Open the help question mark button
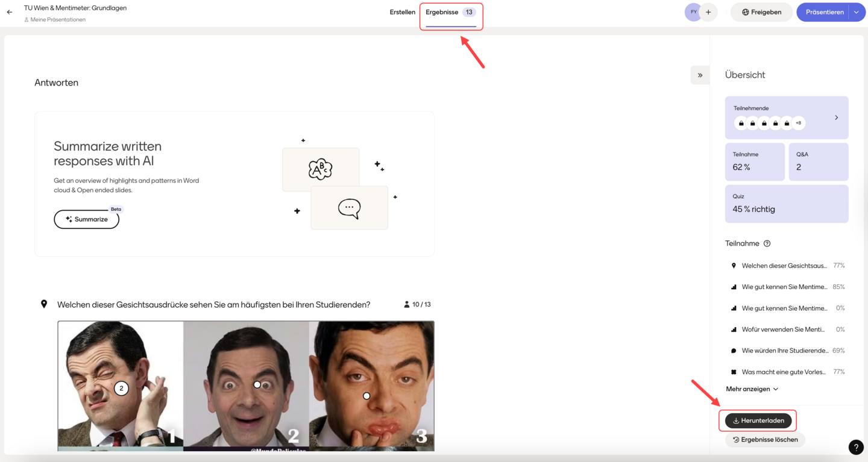The height and width of the screenshot is (462, 868). coord(856,447)
